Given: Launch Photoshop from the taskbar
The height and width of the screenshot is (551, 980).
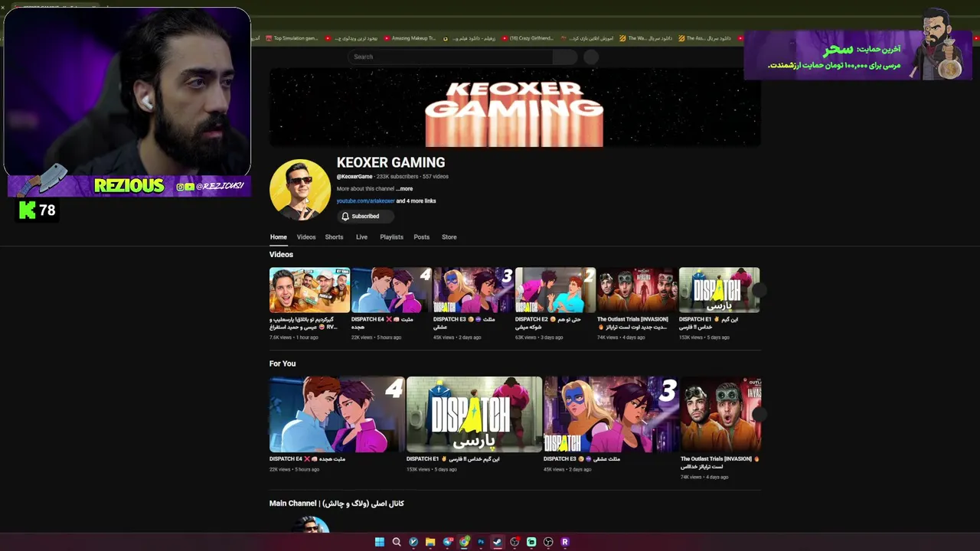Looking at the screenshot, I should point(481,542).
